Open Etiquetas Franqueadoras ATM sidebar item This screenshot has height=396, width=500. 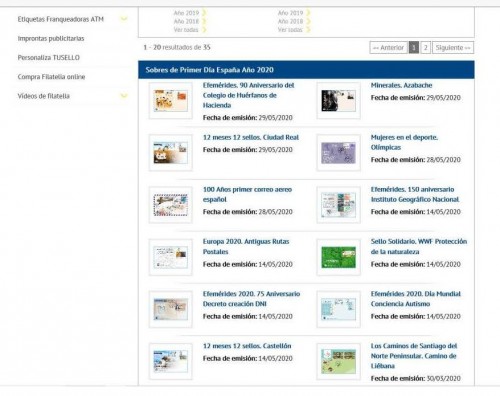click(x=61, y=19)
